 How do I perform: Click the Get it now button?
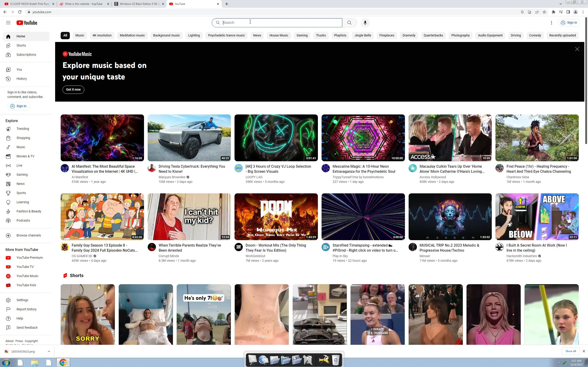point(73,89)
